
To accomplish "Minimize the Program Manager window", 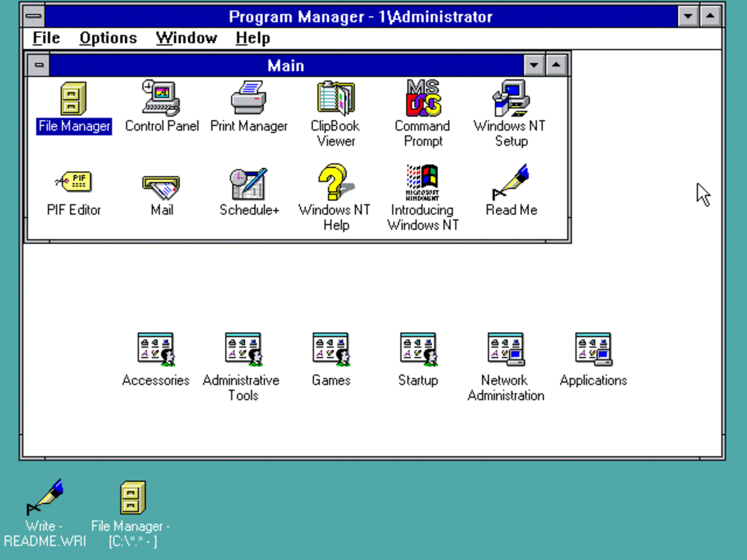I will (x=688, y=16).
